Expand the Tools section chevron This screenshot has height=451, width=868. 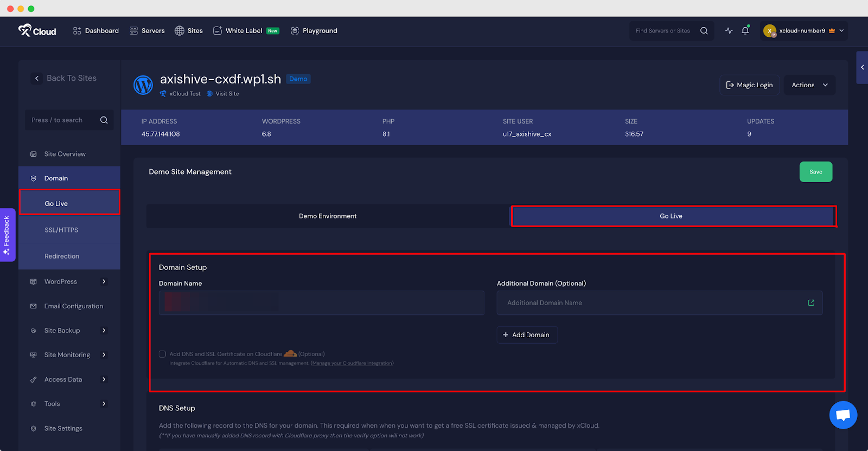click(104, 404)
